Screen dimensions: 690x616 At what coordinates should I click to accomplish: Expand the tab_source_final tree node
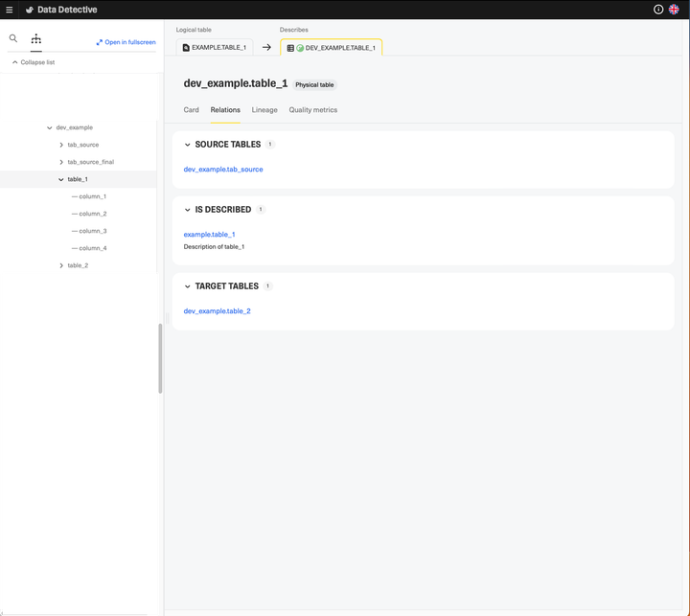[61, 162]
